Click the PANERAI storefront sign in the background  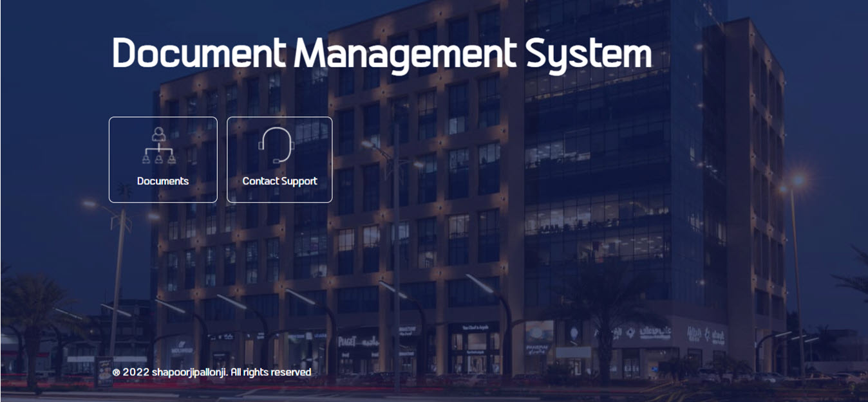(536, 348)
